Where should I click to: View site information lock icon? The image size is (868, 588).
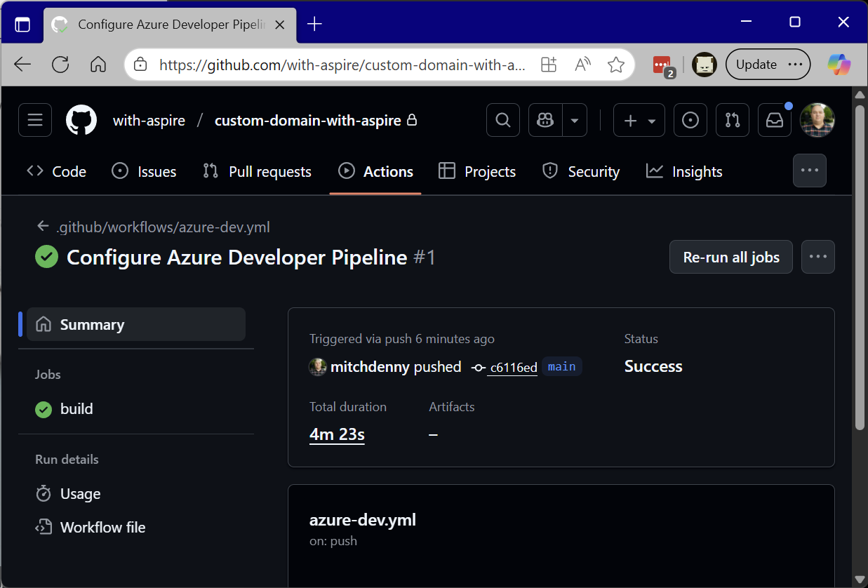[140, 65]
